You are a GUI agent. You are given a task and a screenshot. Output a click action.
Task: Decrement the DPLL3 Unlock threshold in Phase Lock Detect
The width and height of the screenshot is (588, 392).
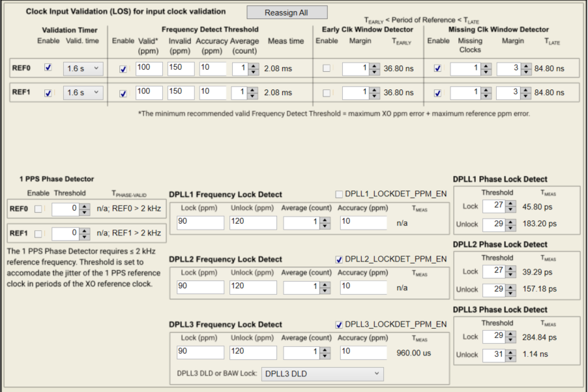coord(511,357)
